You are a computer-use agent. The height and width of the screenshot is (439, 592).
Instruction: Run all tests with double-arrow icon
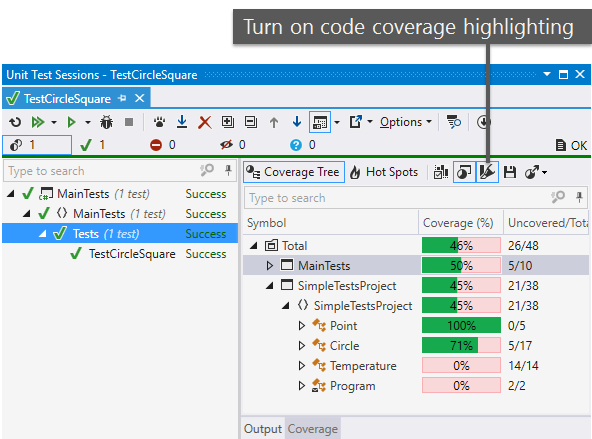[x=38, y=122]
